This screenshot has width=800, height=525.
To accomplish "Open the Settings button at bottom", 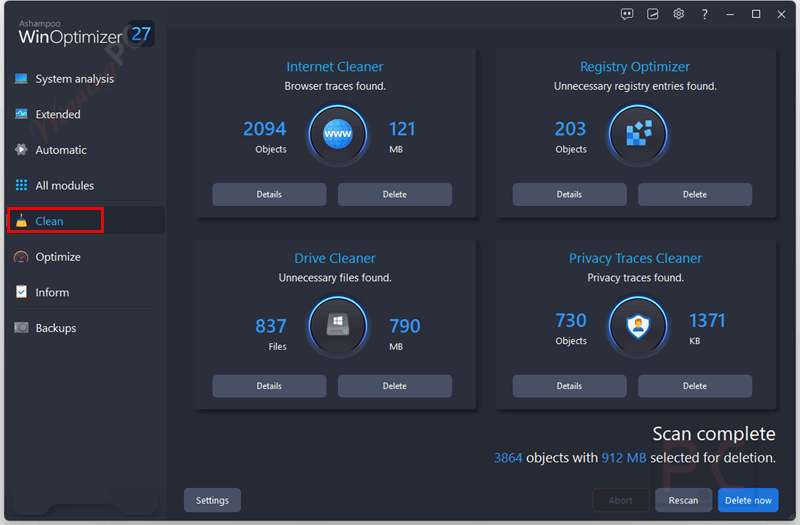I will point(212,501).
